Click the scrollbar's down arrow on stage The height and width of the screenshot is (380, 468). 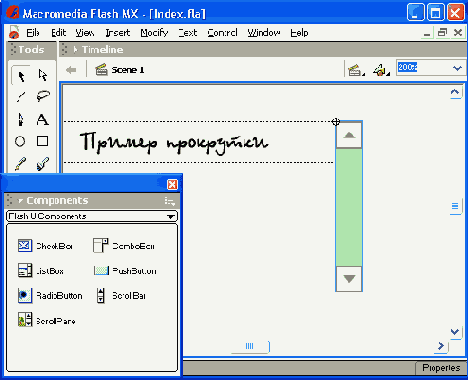pyautogui.click(x=349, y=279)
